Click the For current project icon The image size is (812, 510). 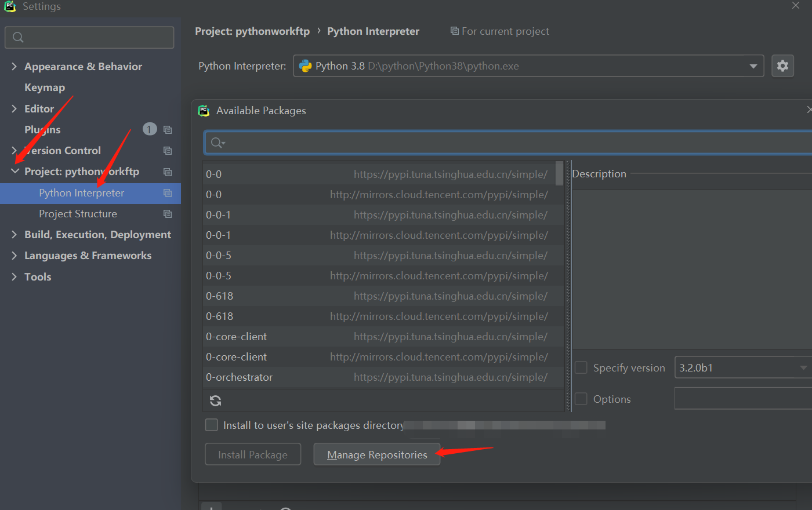point(454,31)
